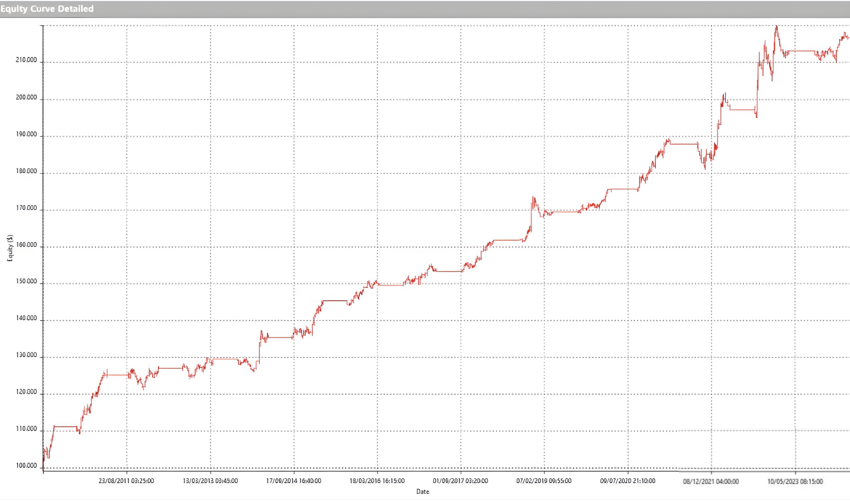Viewport: 850px width, 504px height.
Task: Select the 13/03/2013 03:45:00 date label
Action: pos(210,481)
